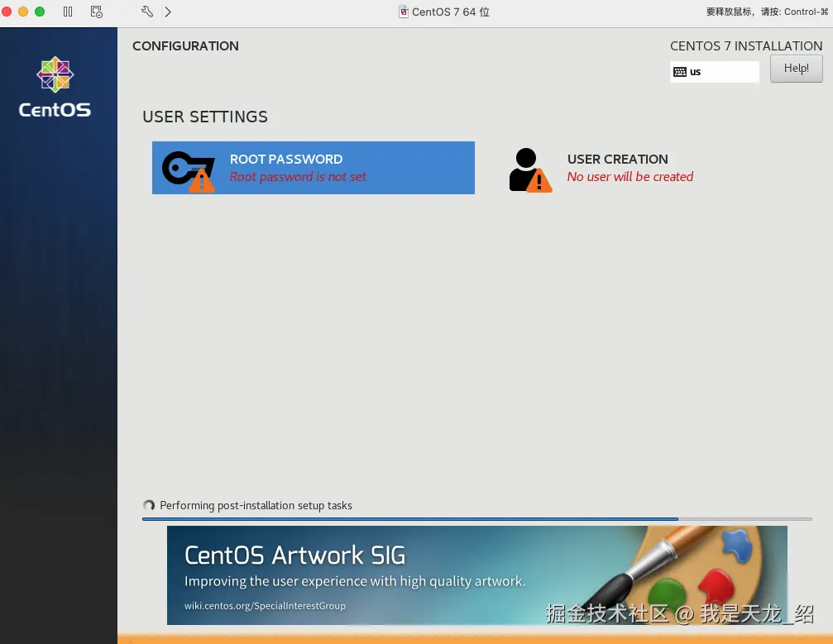Click the spinner beside post-installation status
This screenshot has width=833, height=644.
click(x=149, y=505)
